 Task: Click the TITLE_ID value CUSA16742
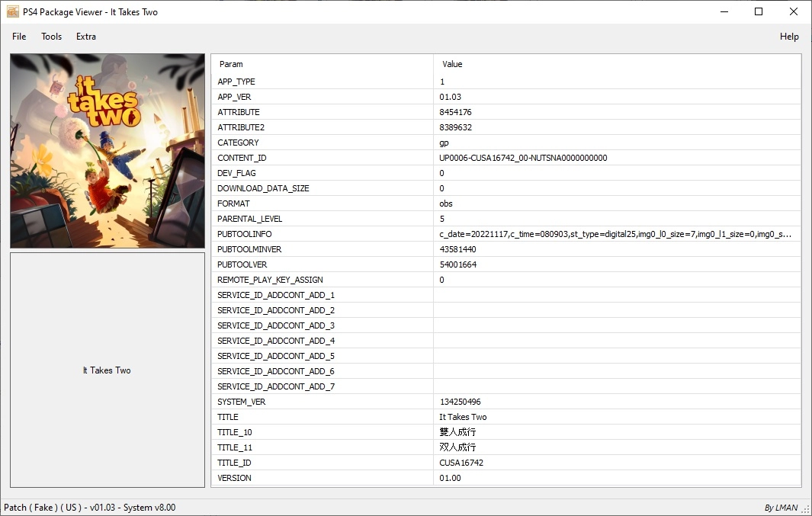(x=461, y=463)
